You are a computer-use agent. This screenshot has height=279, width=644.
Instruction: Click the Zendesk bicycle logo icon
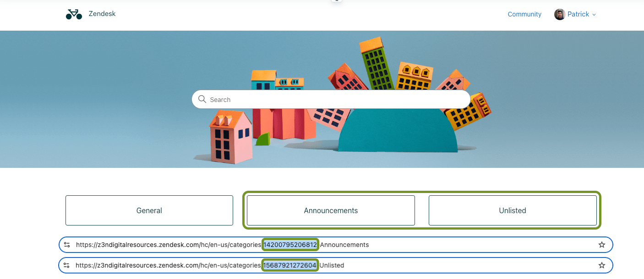74,14
